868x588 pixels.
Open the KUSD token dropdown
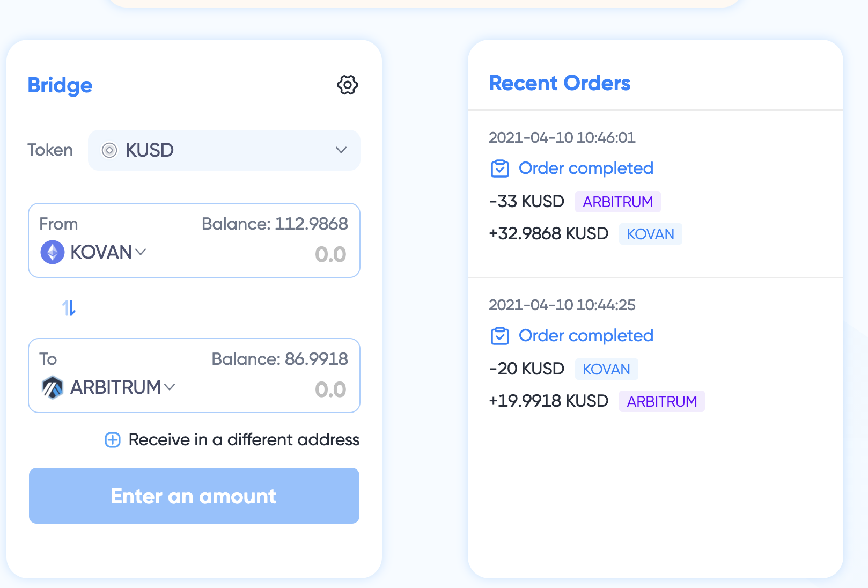coord(224,150)
